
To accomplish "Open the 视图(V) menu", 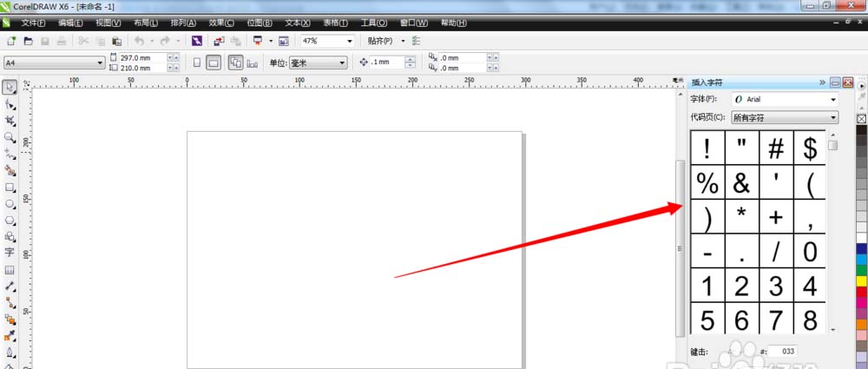I will pyautogui.click(x=108, y=23).
